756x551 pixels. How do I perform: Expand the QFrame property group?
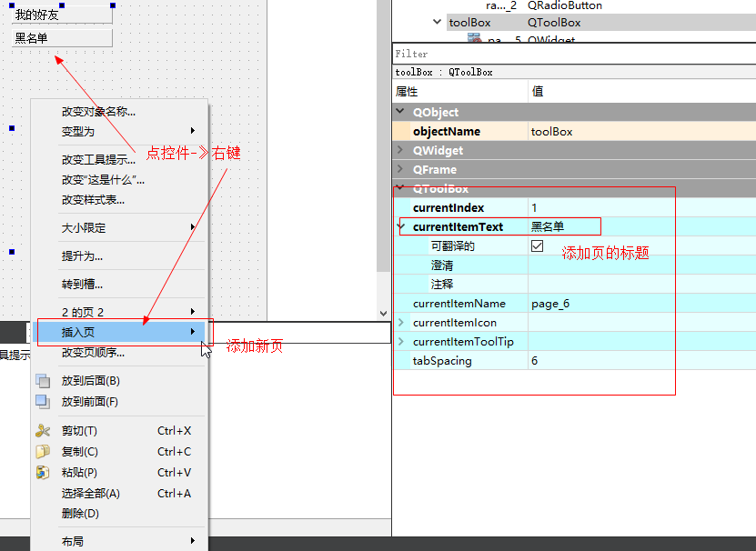pyautogui.click(x=400, y=169)
